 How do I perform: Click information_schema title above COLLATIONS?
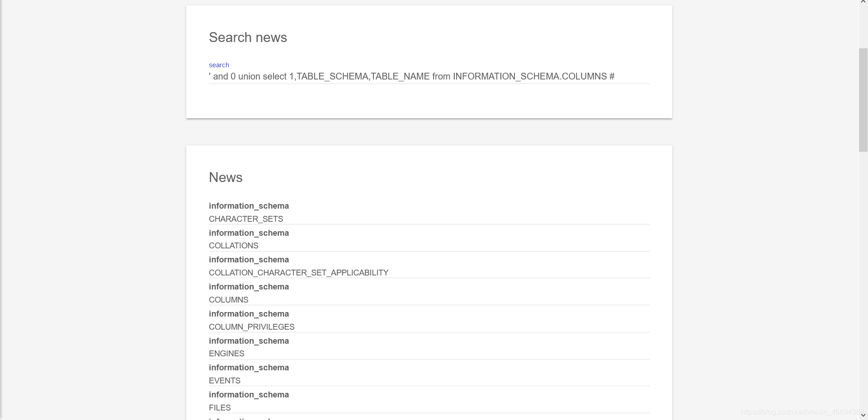pyautogui.click(x=249, y=233)
